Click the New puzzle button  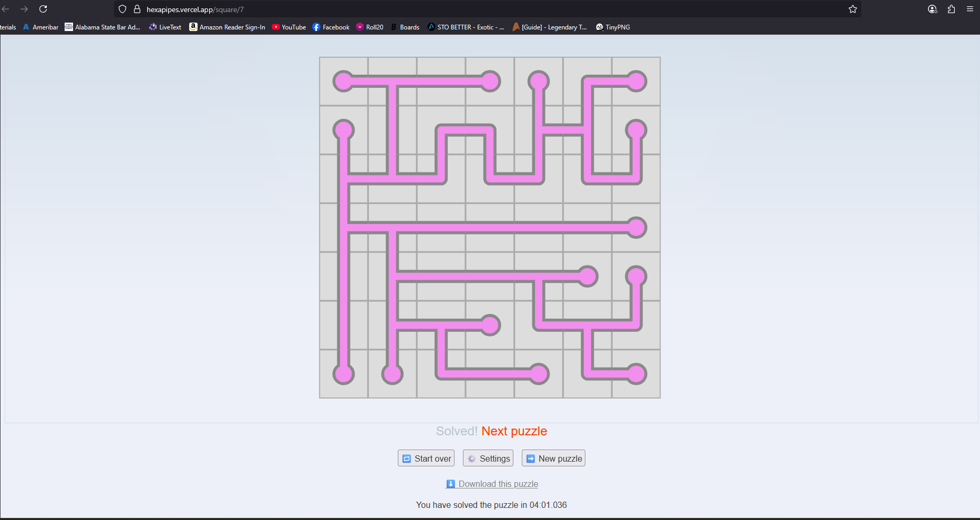point(553,458)
